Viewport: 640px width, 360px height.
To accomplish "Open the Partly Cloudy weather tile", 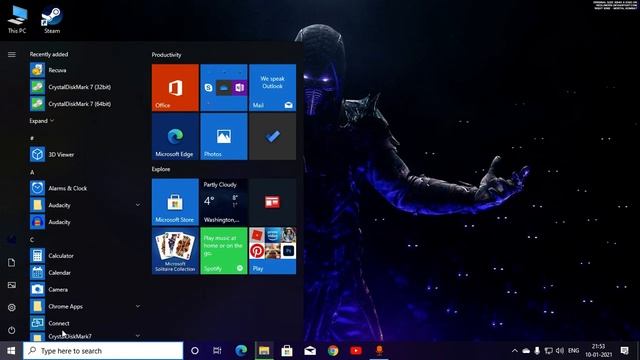I will point(224,202).
